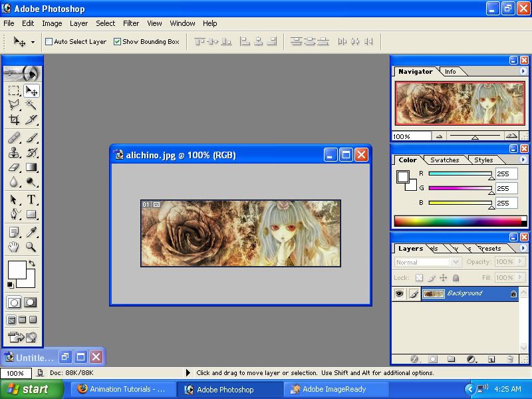The height and width of the screenshot is (399, 532).
Task: Select the Crop tool
Action: pos(13,120)
